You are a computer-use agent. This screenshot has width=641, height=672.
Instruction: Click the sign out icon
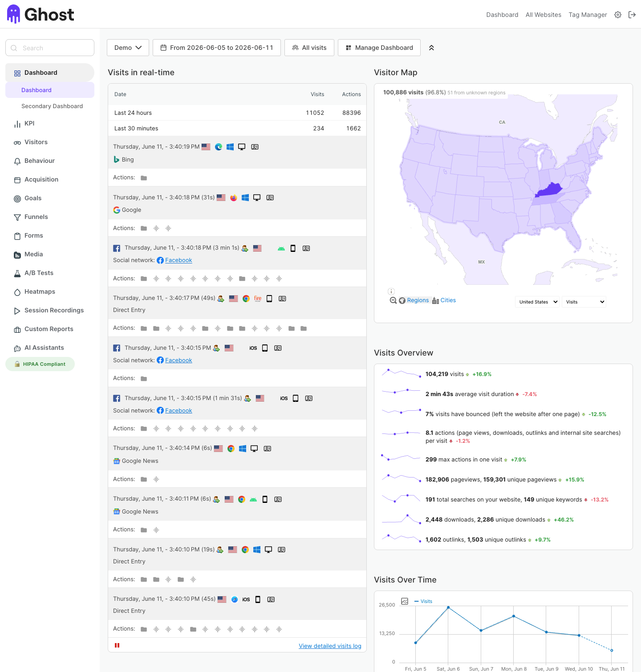pos(632,15)
